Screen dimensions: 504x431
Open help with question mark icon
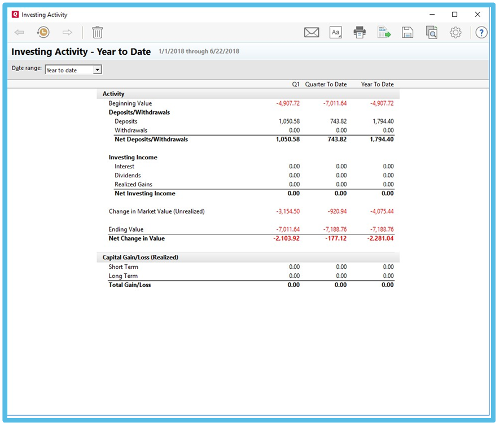(481, 33)
